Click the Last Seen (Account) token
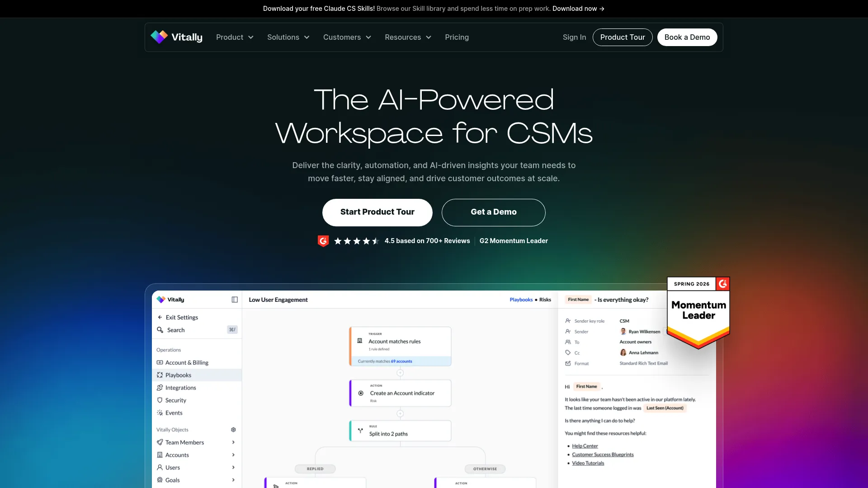The height and width of the screenshot is (488, 868). click(665, 408)
